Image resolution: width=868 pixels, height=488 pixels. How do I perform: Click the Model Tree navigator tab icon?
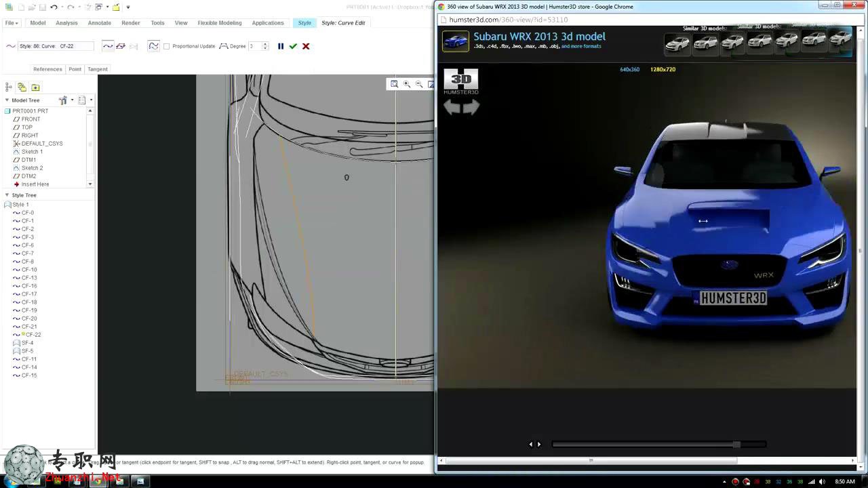pyautogui.click(x=9, y=87)
